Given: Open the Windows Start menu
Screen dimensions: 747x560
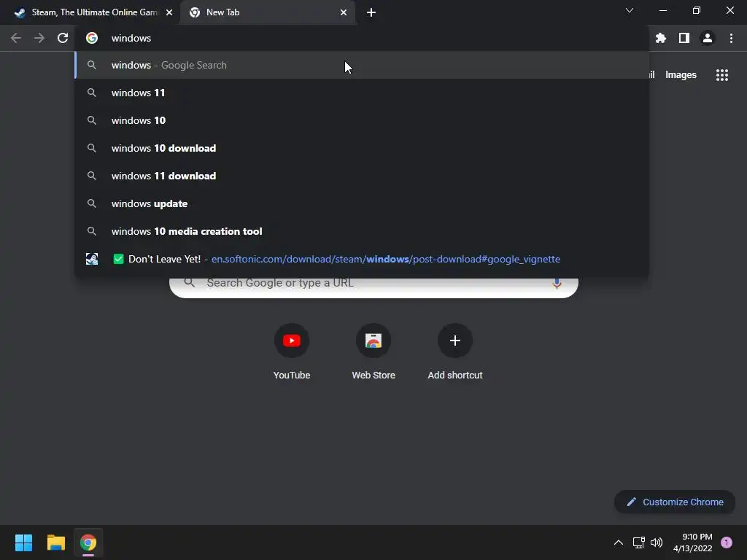Looking at the screenshot, I should tap(23, 542).
